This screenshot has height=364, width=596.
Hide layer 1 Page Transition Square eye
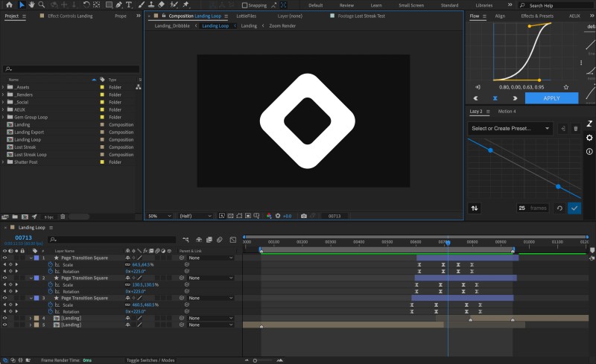(x=4, y=258)
